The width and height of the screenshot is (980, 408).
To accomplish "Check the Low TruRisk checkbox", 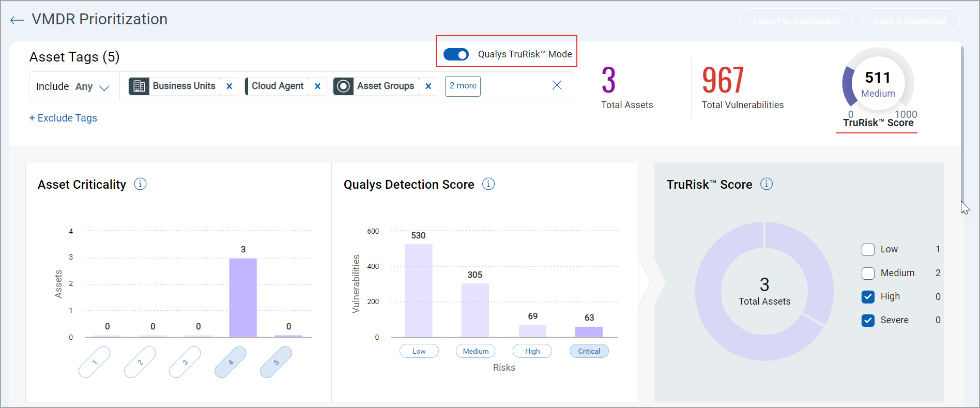I will [x=868, y=250].
